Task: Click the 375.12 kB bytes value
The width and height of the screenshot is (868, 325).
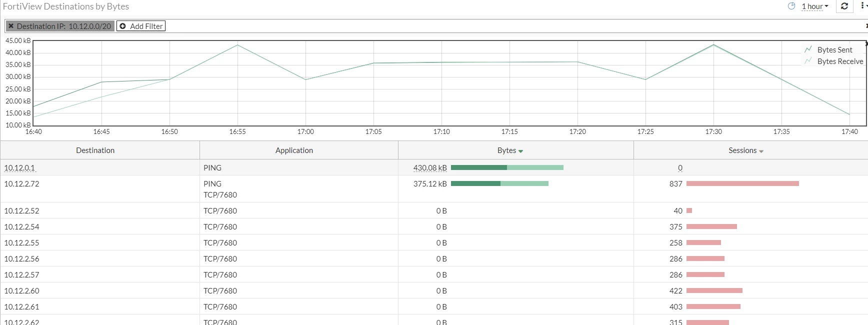Action: coord(430,184)
